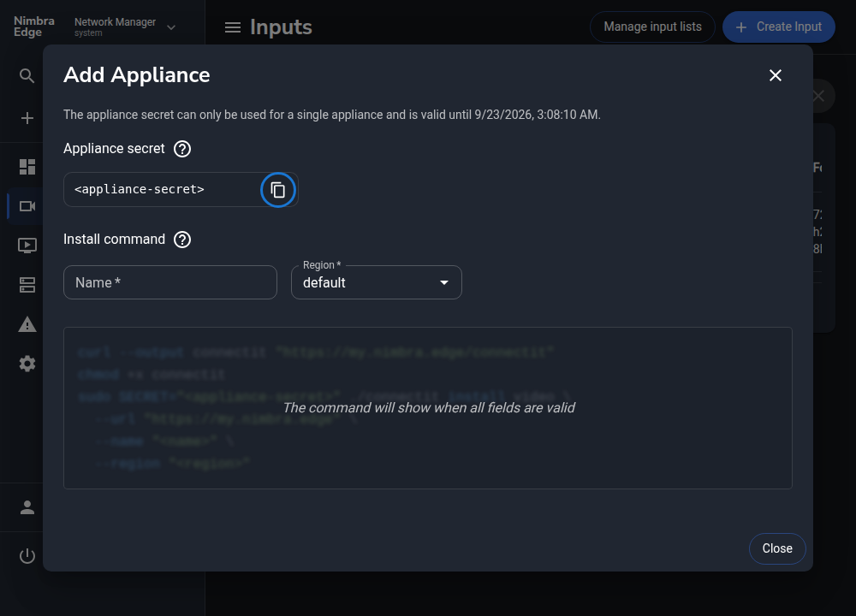Open help for Appliance secret
The image size is (856, 616).
point(182,149)
